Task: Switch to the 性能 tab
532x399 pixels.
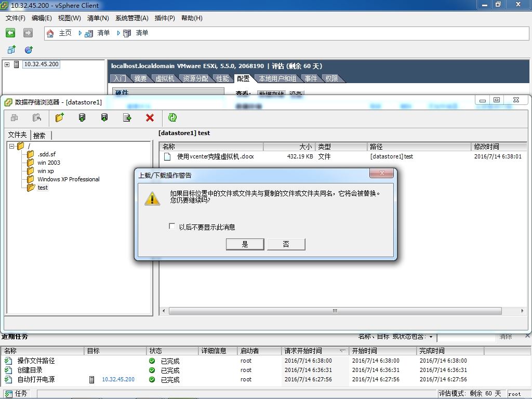Action: point(222,79)
